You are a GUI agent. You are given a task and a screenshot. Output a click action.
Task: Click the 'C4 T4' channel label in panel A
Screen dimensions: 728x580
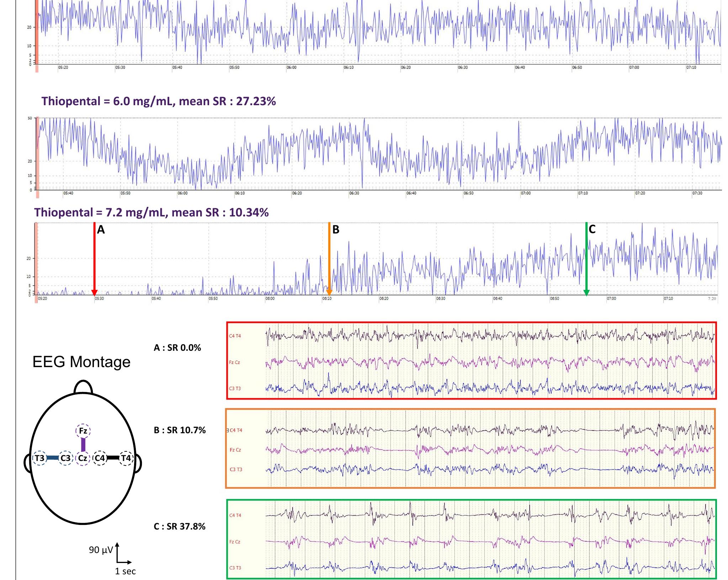click(x=235, y=336)
